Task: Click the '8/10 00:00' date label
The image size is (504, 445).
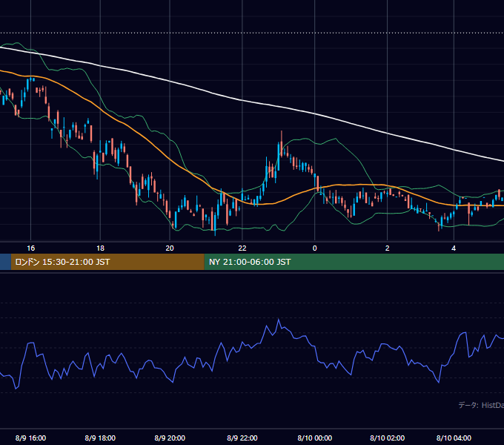Action: click(315, 438)
